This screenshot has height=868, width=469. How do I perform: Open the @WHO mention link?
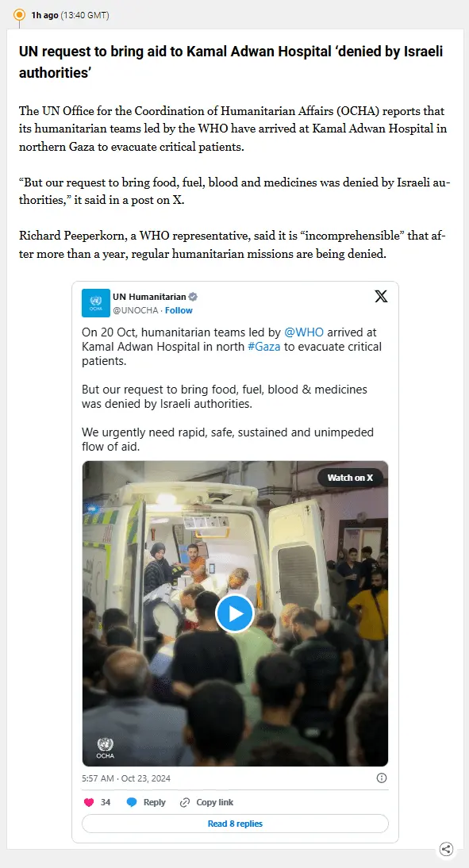[304, 332]
